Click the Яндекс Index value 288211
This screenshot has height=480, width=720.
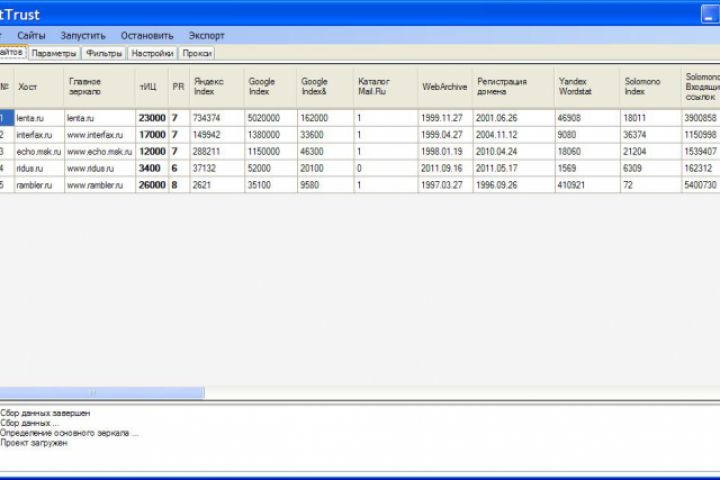pos(217,151)
